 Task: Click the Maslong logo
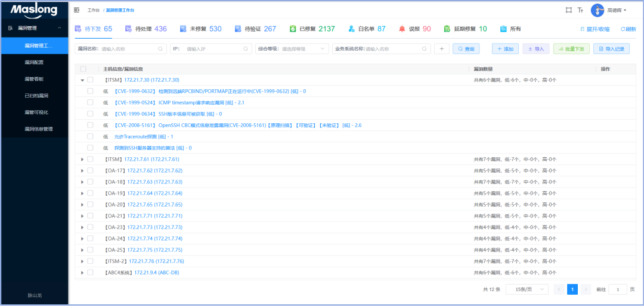[33, 11]
